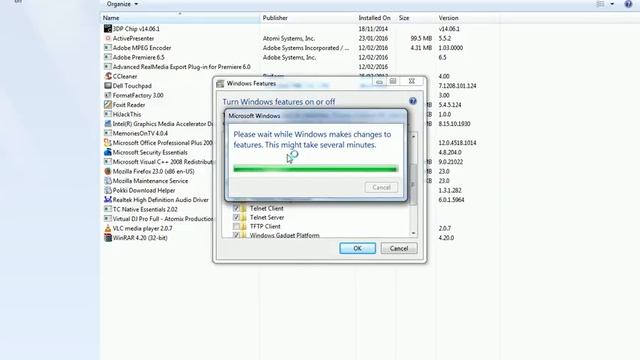Click the size value 99.5 MB

(421, 38)
